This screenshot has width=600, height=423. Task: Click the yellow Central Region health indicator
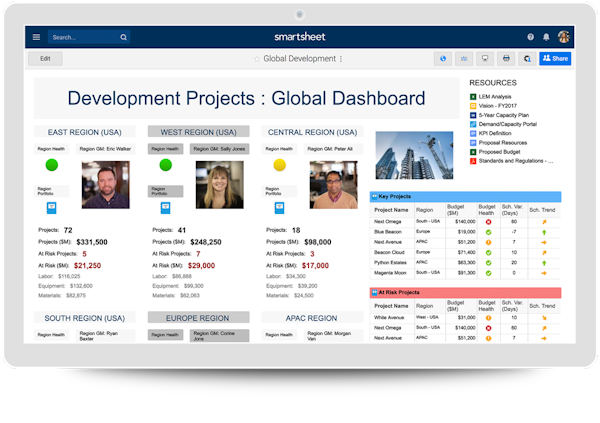click(x=280, y=165)
